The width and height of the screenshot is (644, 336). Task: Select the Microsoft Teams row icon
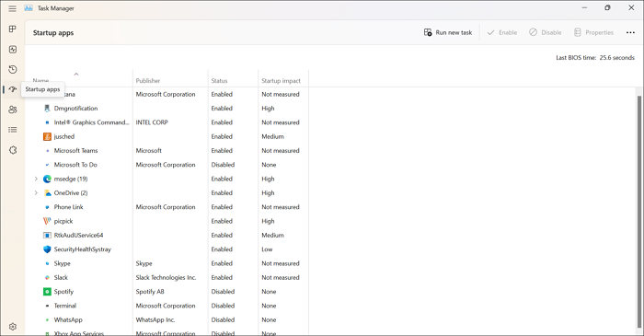click(47, 151)
